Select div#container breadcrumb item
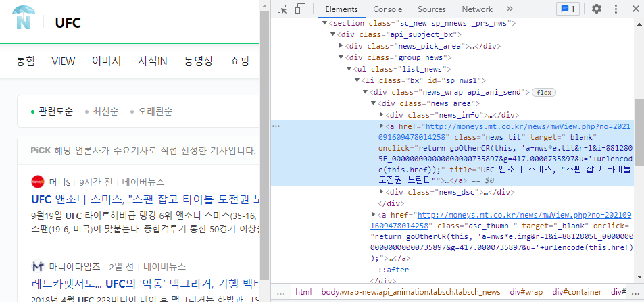The height and width of the screenshot is (302, 644). tap(576, 292)
